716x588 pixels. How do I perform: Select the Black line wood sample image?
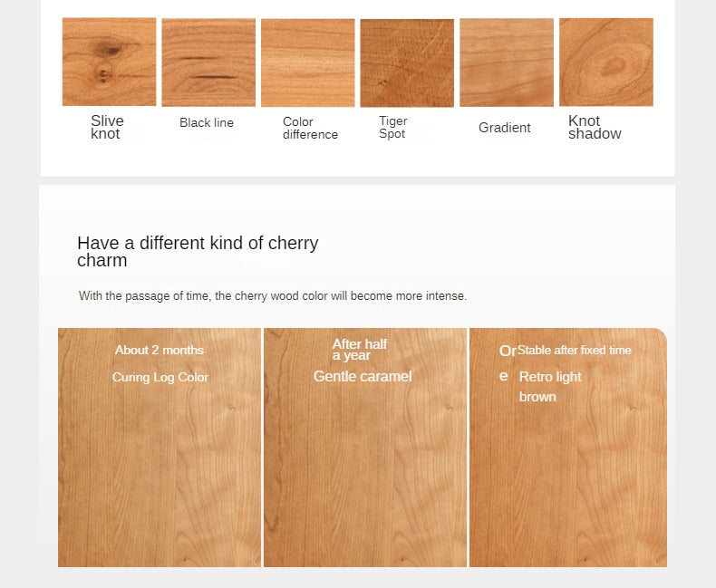pyautogui.click(x=208, y=62)
